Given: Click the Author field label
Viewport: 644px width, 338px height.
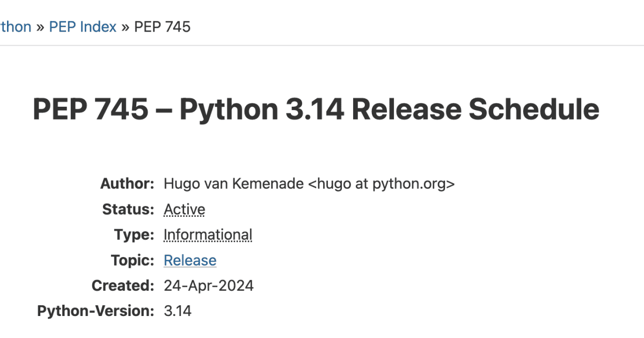Looking at the screenshot, I should coord(127,183).
